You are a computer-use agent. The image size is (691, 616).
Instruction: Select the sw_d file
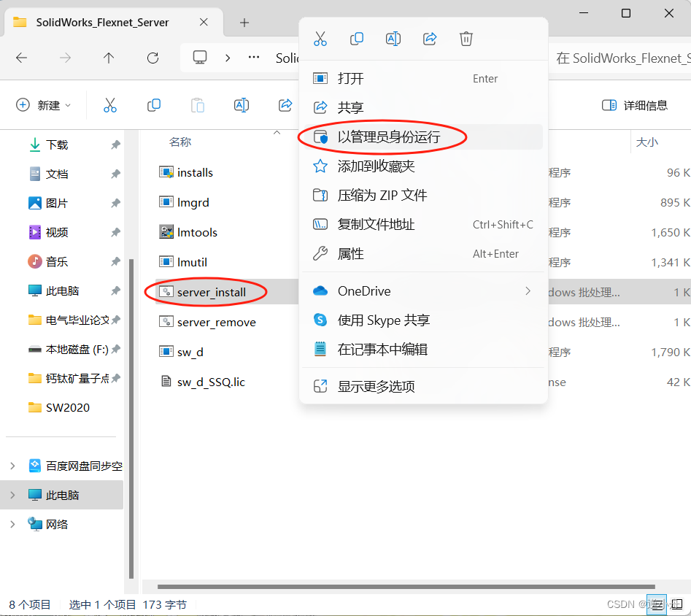[x=190, y=353]
